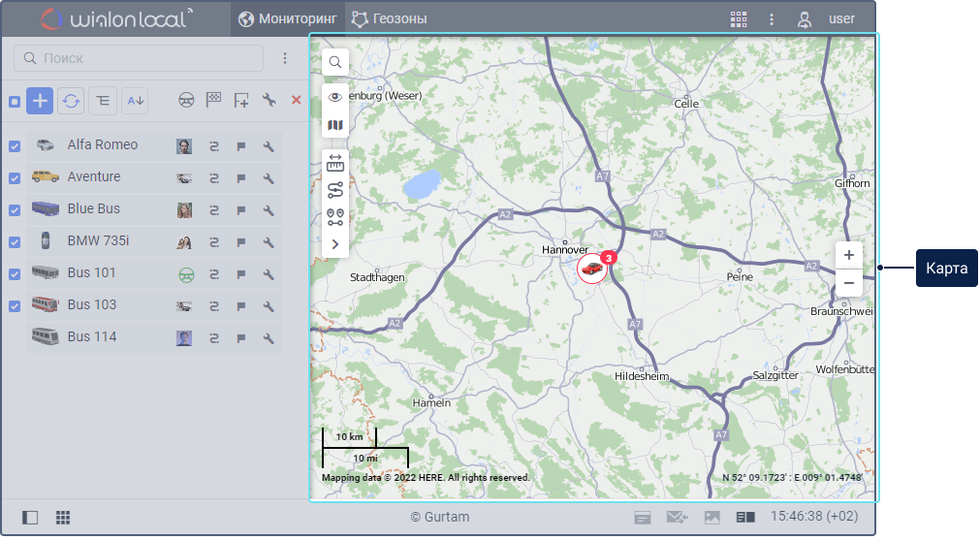The width and height of the screenshot is (980, 540).
Task: Uncheck the Bus 101 checkbox
Action: (x=15, y=273)
